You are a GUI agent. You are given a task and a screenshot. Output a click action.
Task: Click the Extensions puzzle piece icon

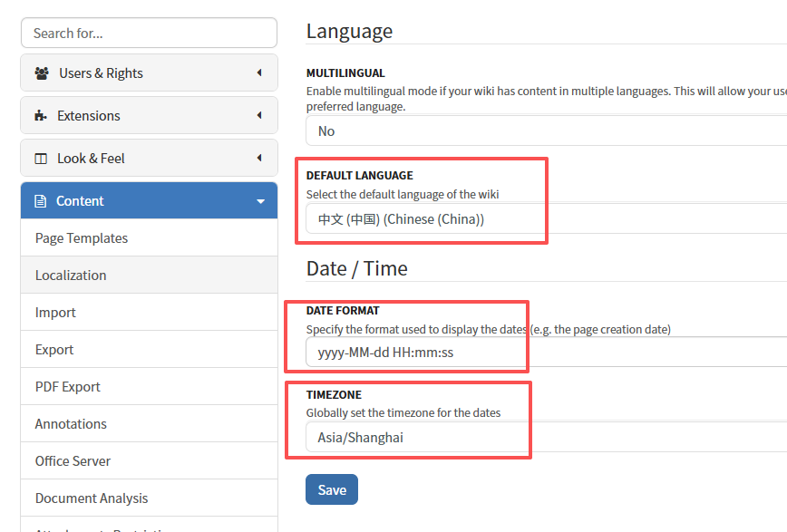pyautogui.click(x=41, y=116)
